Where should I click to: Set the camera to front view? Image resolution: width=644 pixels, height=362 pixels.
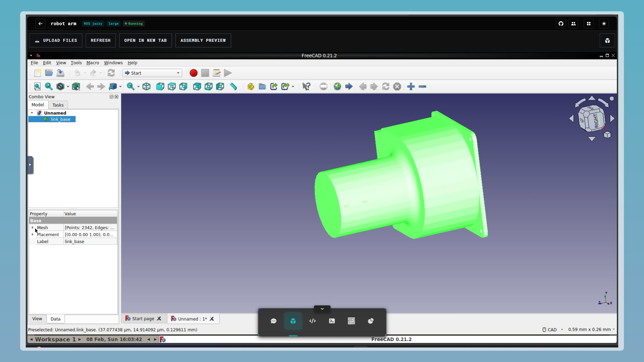click(x=160, y=86)
